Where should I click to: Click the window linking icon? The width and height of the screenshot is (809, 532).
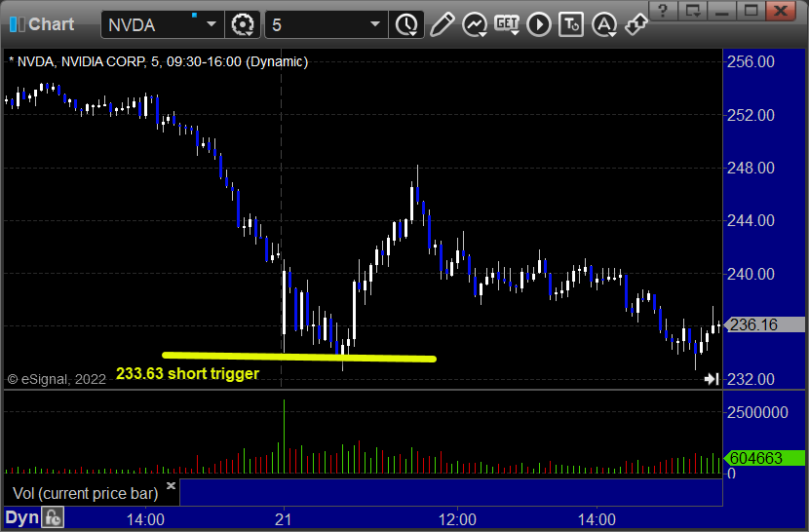coord(636,24)
